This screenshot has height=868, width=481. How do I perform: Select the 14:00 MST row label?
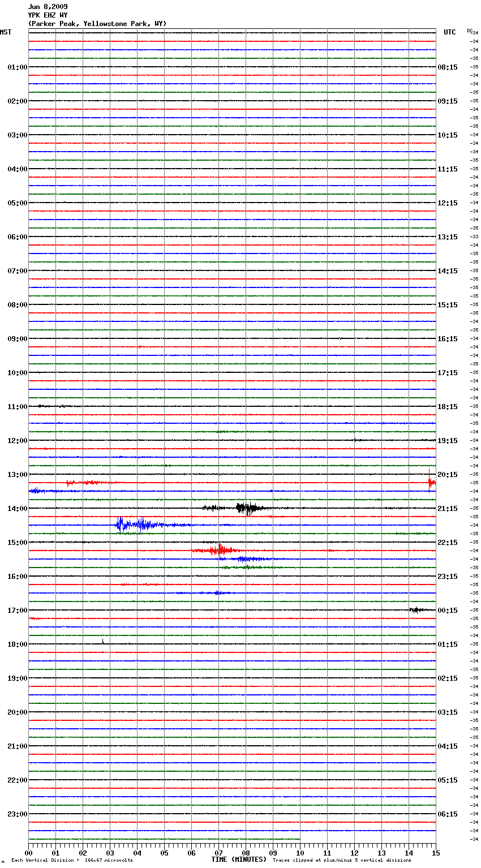pyautogui.click(x=18, y=509)
